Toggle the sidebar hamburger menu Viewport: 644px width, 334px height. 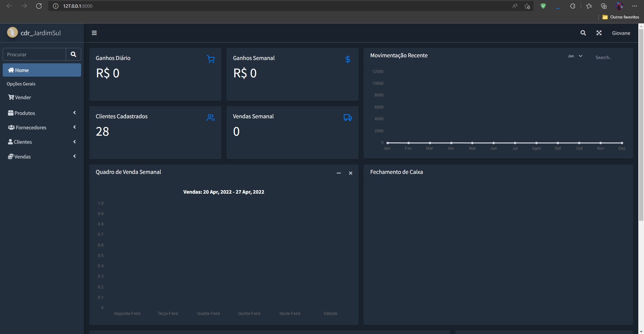point(94,33)
